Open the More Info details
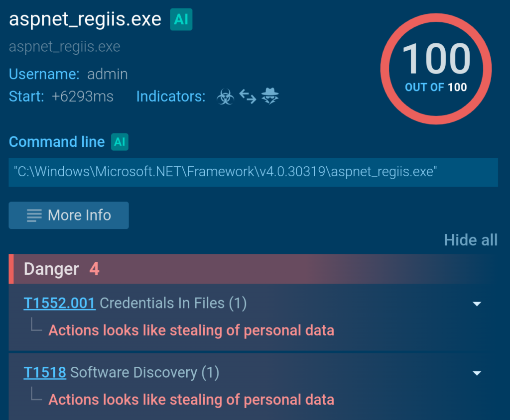Screen dimensions: 510x420 (x=69, y=215)
